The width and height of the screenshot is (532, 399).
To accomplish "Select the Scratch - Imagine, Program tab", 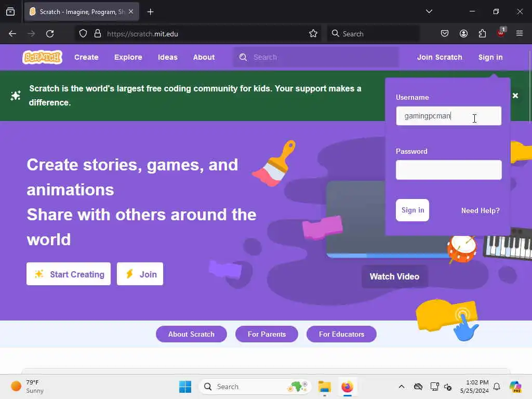I will tap(82, 12).
